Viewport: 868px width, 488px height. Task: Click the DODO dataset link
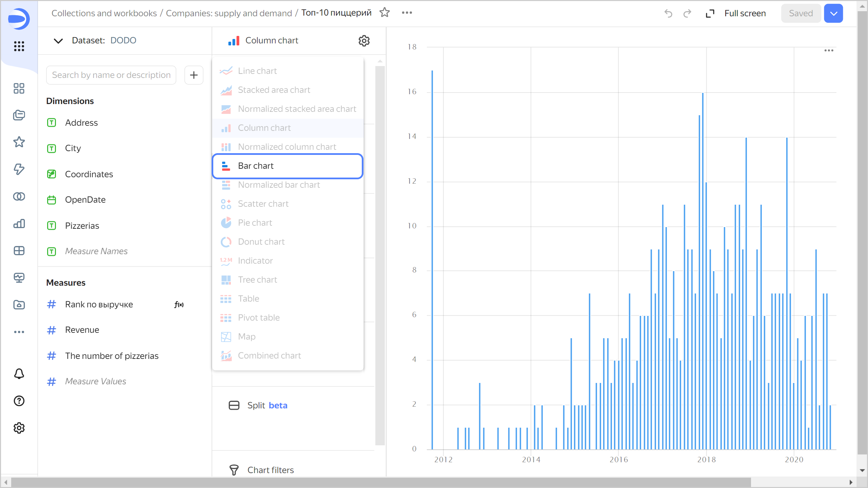point(123,41)
